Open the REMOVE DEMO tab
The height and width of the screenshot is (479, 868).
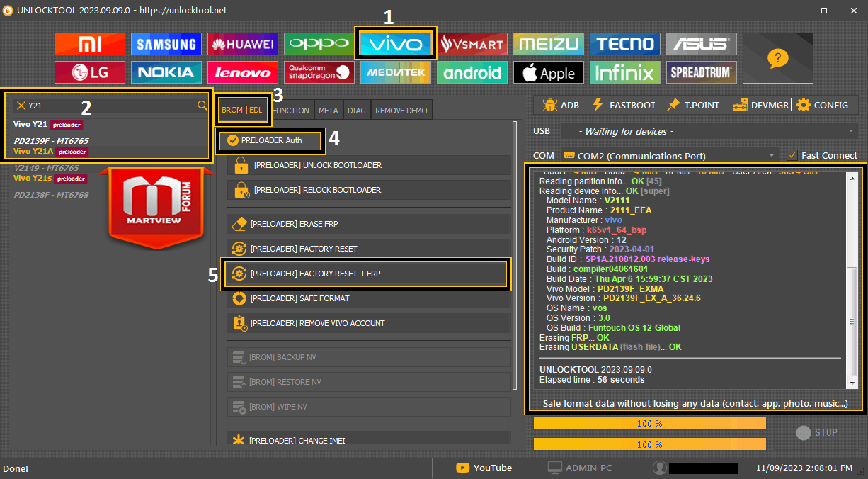click(x=401, y=111)
